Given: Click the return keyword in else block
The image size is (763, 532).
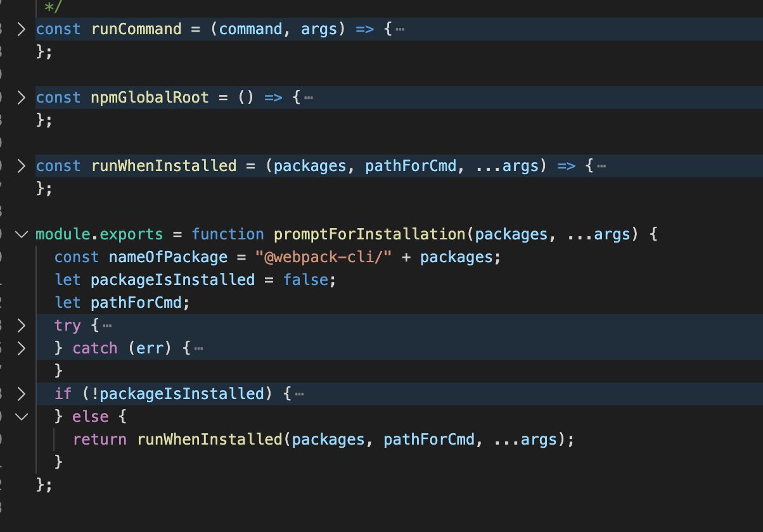Looking at the screenshot, I should click(99, 440).
